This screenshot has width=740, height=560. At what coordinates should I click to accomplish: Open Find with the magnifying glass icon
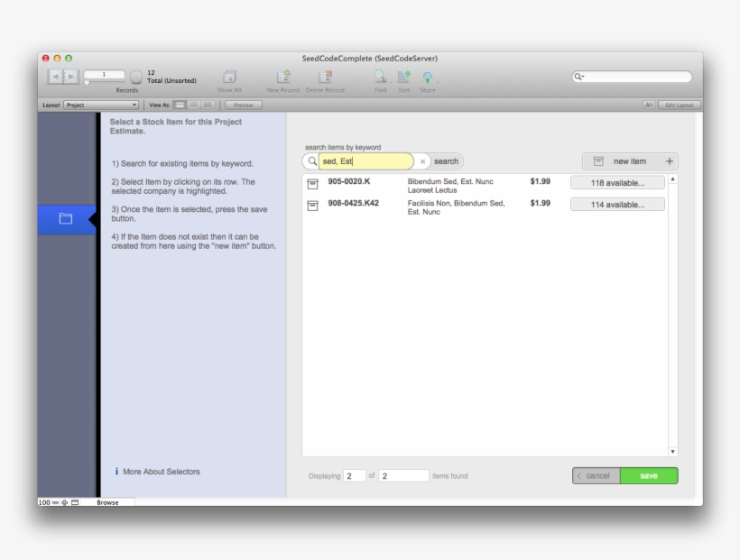click(x=381, y=77)
